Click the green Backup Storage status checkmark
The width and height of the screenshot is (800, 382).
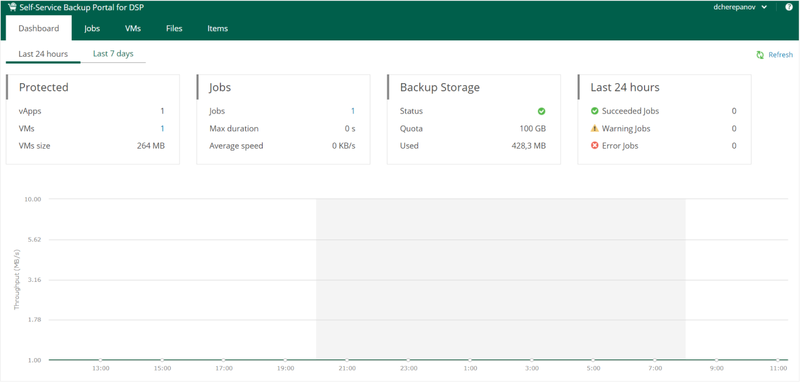pos(541,111)
